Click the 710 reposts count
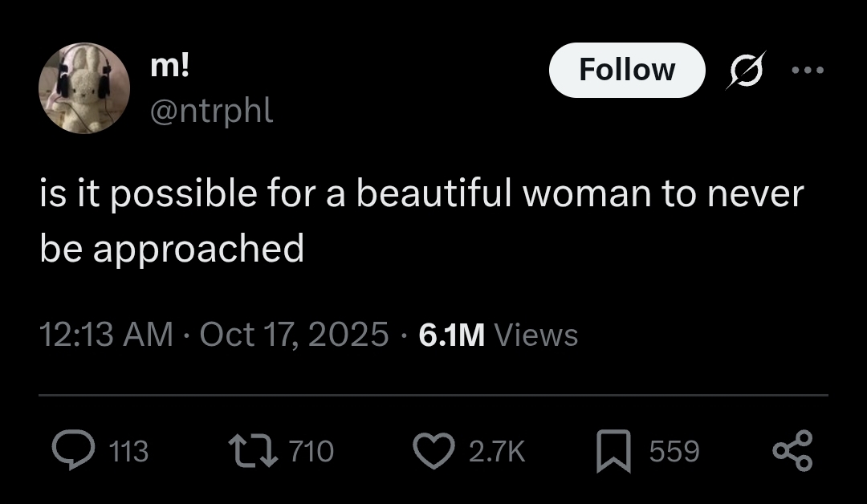Image resolution: width=867 pixels, height=504 pixels. pos(311,452)
